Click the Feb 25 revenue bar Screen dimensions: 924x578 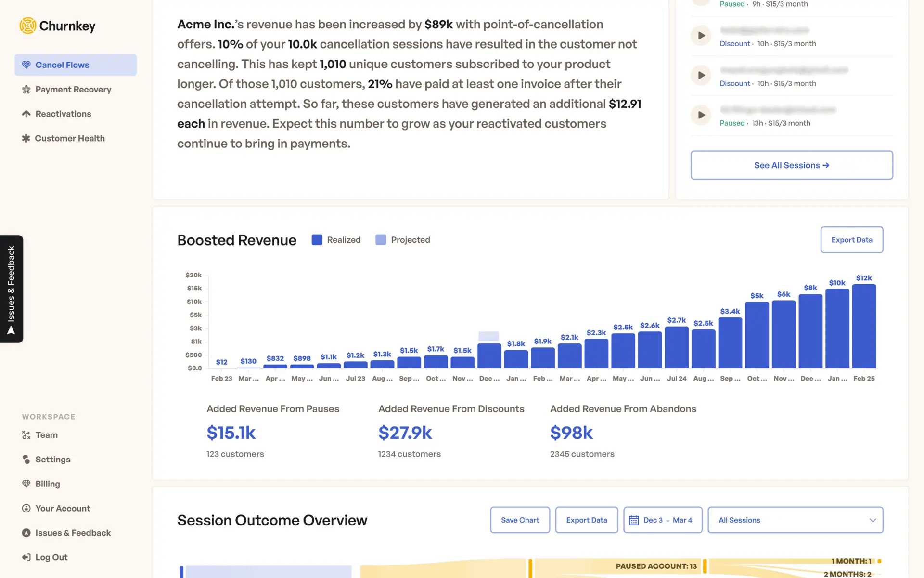(x=864, y=326)
